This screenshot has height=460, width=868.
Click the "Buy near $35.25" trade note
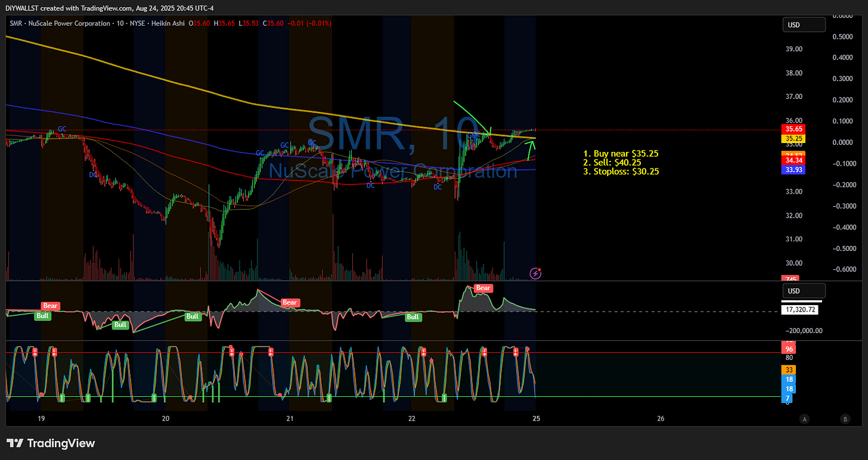(x=620, y=153)
